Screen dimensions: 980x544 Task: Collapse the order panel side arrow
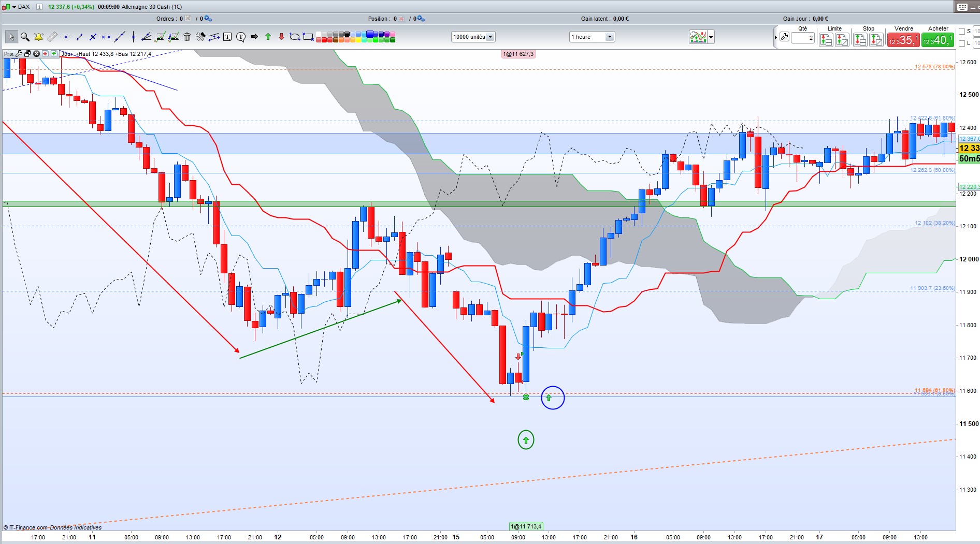point(775,37)
